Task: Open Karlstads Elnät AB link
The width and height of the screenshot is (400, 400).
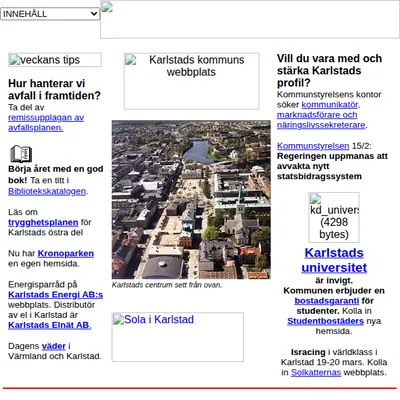Action: tap(50, 325)
